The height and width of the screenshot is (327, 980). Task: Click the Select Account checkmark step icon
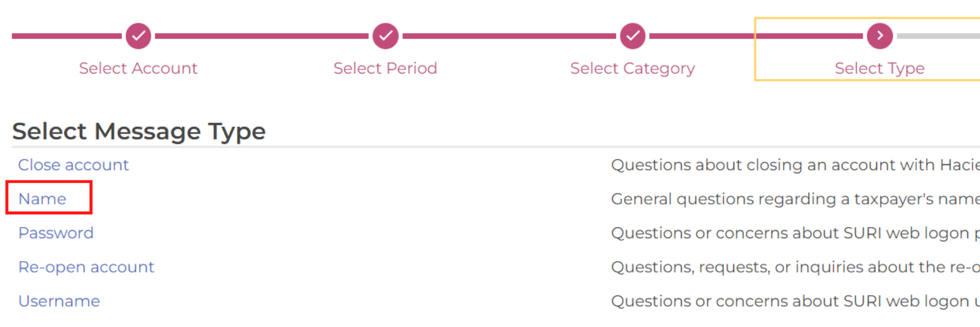click(x=138, y=36)
